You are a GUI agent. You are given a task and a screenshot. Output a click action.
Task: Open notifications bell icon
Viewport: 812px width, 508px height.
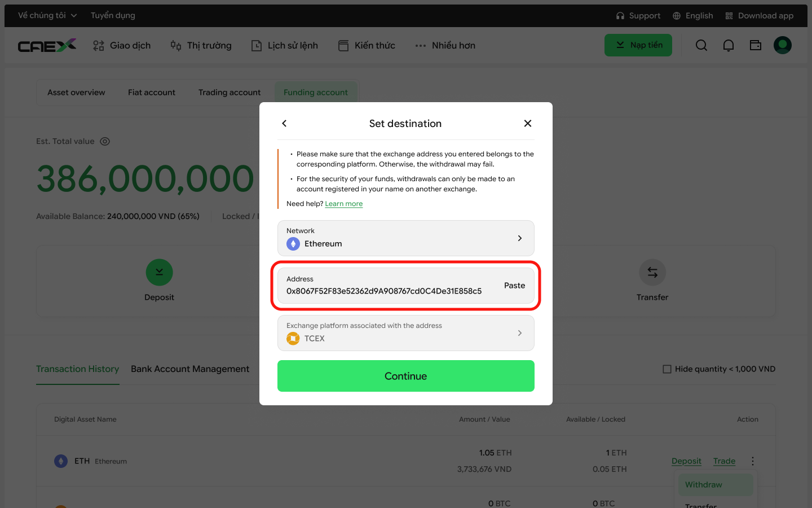729,45
